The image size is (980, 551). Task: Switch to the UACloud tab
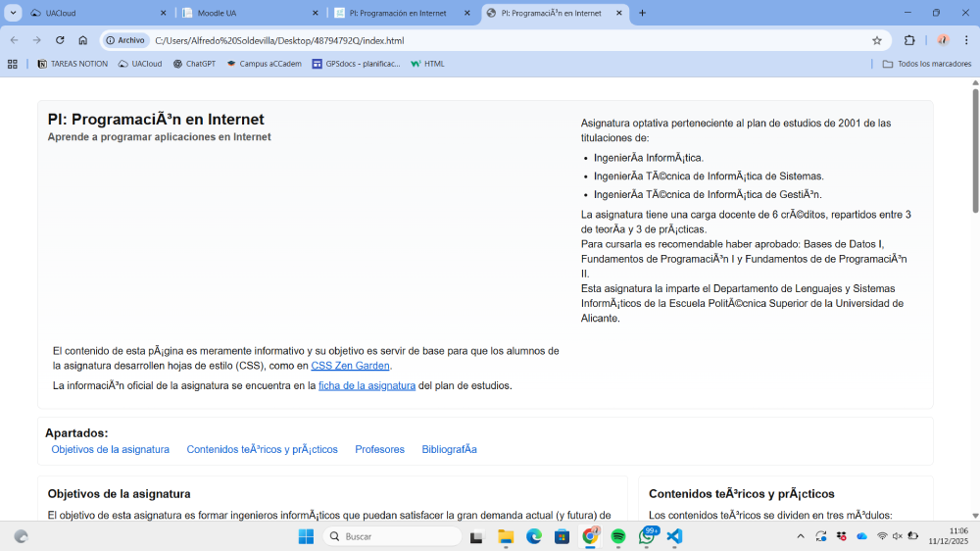click(x=93, y=13)
